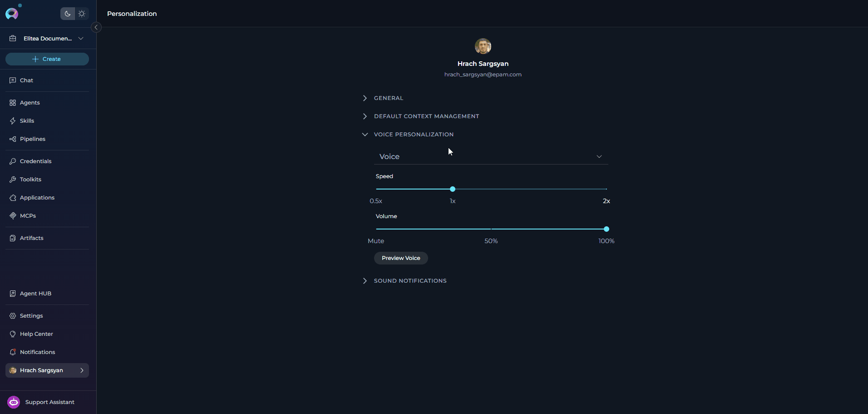The height and width of the screenshot is (414, 868).
Task: Click the Toolkits wrench icon
Action: click(x=13, y=180)
